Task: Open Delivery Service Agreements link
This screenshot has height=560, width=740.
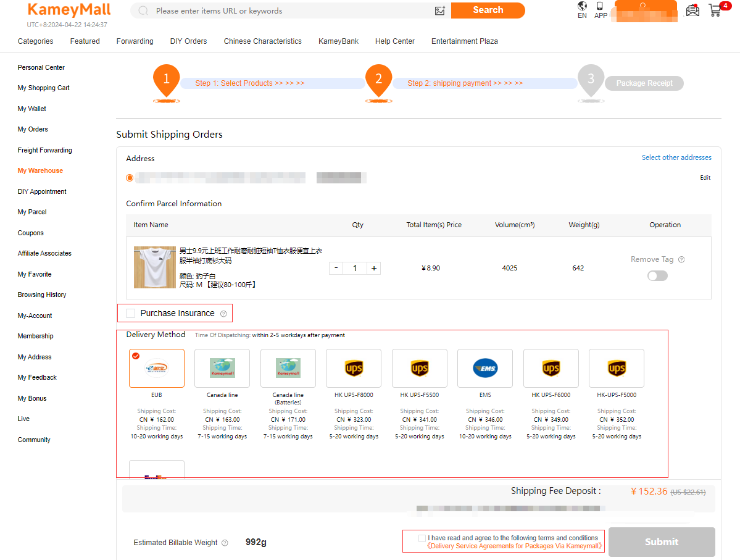Action: [514, 546]
